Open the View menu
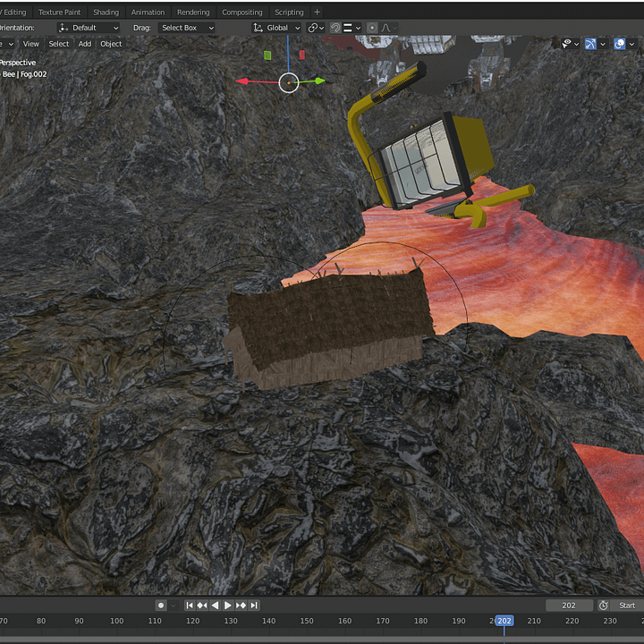Screen dimensions: 644x644 (x=30, y=44)
